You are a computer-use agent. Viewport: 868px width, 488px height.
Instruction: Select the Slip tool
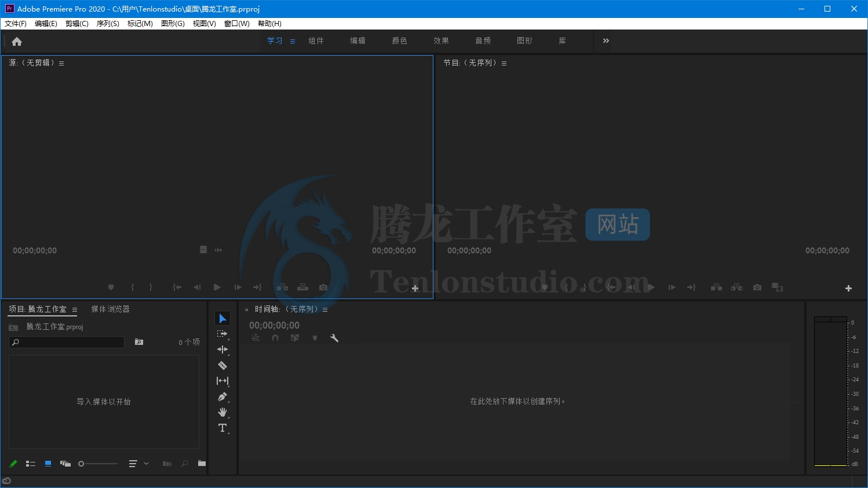223,381
